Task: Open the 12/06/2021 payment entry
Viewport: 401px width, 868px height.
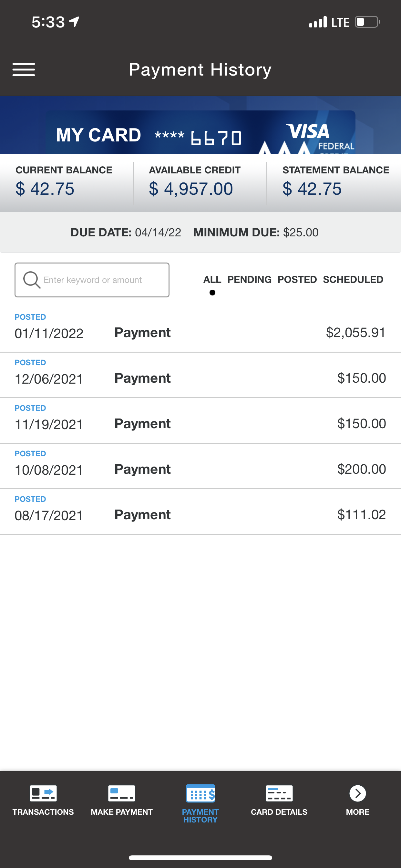Action: click(x=200, y=375)
